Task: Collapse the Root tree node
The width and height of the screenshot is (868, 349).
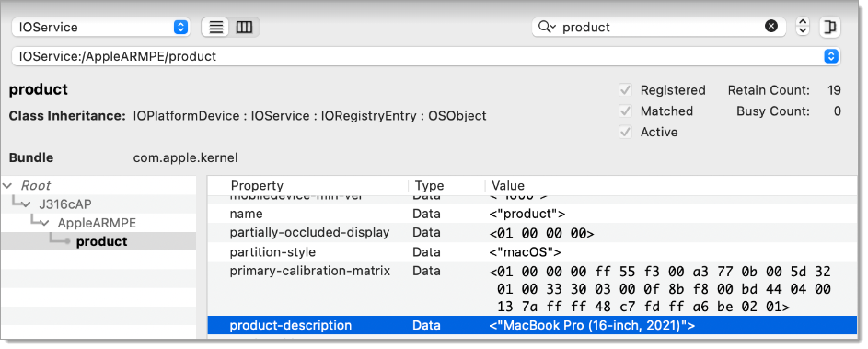Action: [7, 186]
